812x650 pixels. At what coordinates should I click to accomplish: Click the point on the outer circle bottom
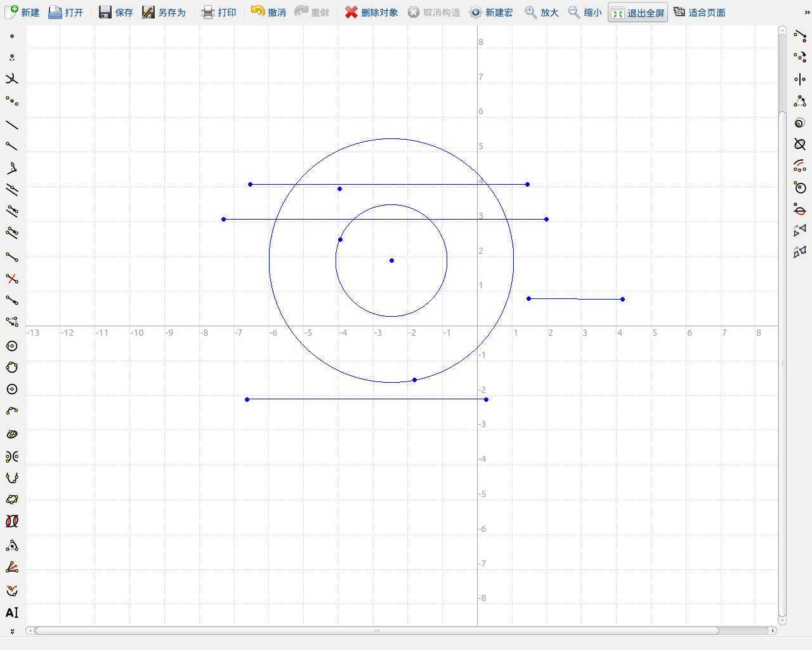coord(415,380)
